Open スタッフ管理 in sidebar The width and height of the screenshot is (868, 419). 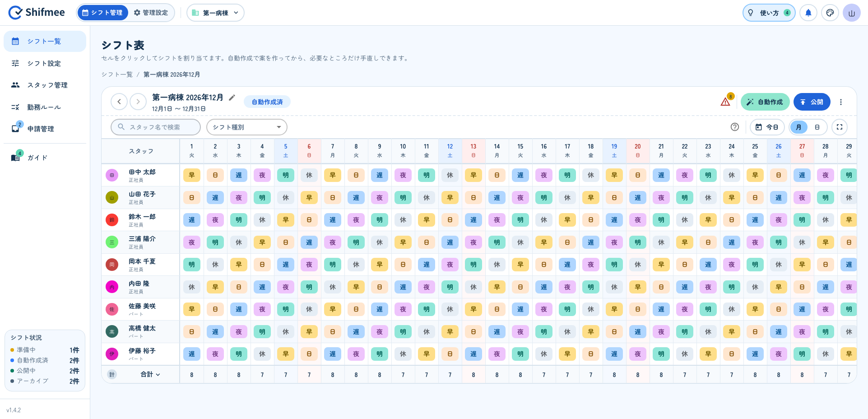45,85
